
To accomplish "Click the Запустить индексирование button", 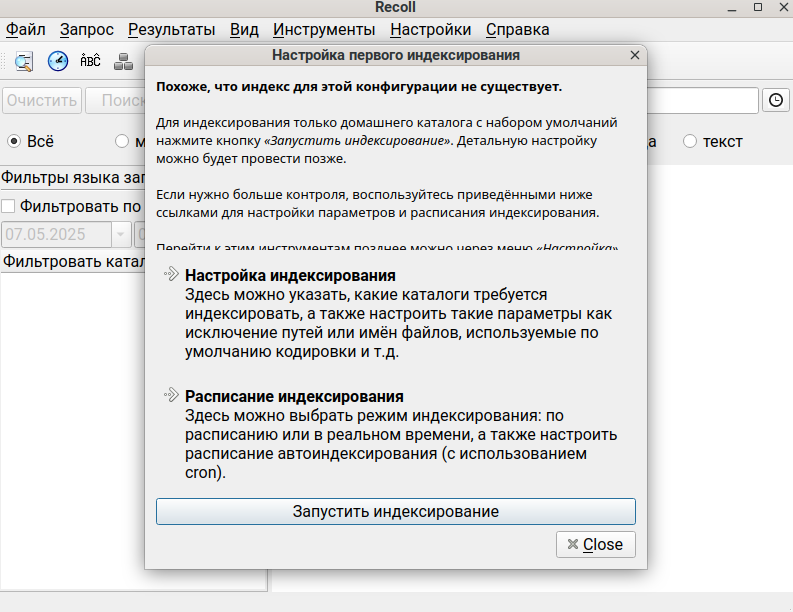I will click(395, 511).
